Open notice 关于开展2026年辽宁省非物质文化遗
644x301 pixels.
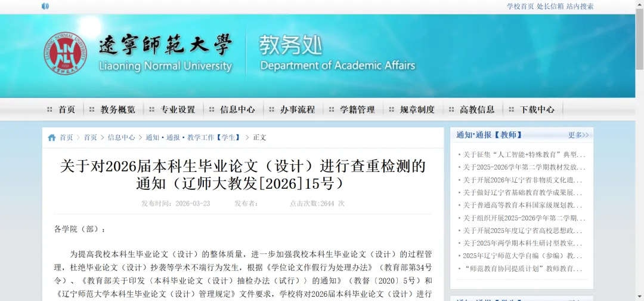pos(524,180)
